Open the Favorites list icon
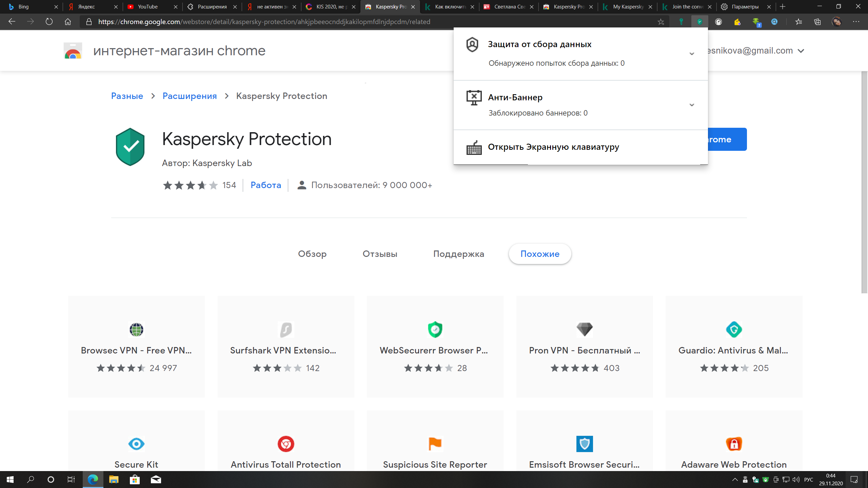The width and height of the screenshot is (868, 488). pyautogui.click(x=798, y=22)
